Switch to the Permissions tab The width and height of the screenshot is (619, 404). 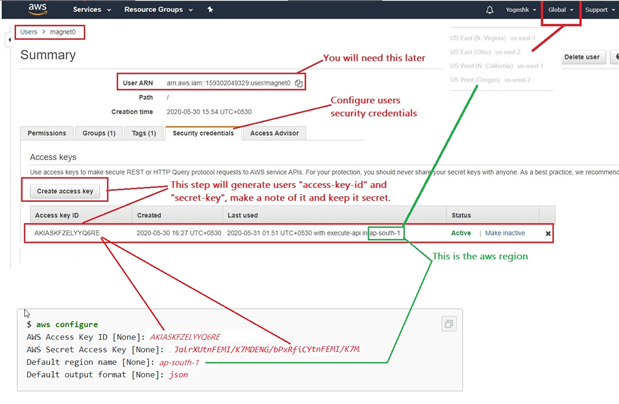(x=47, y=133)
